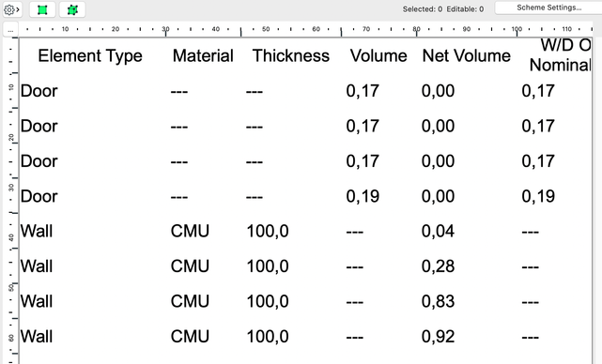Open Scheme Settings dialog

click(548, 8)
